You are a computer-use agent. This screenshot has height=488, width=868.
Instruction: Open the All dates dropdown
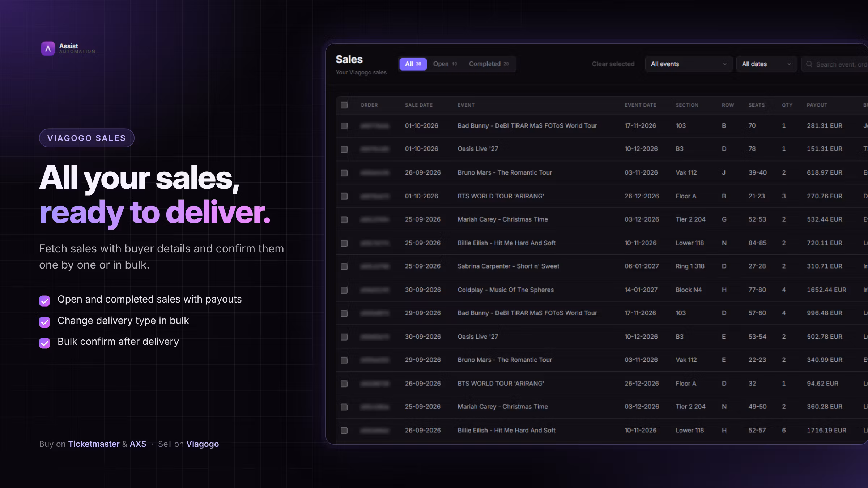766,64
